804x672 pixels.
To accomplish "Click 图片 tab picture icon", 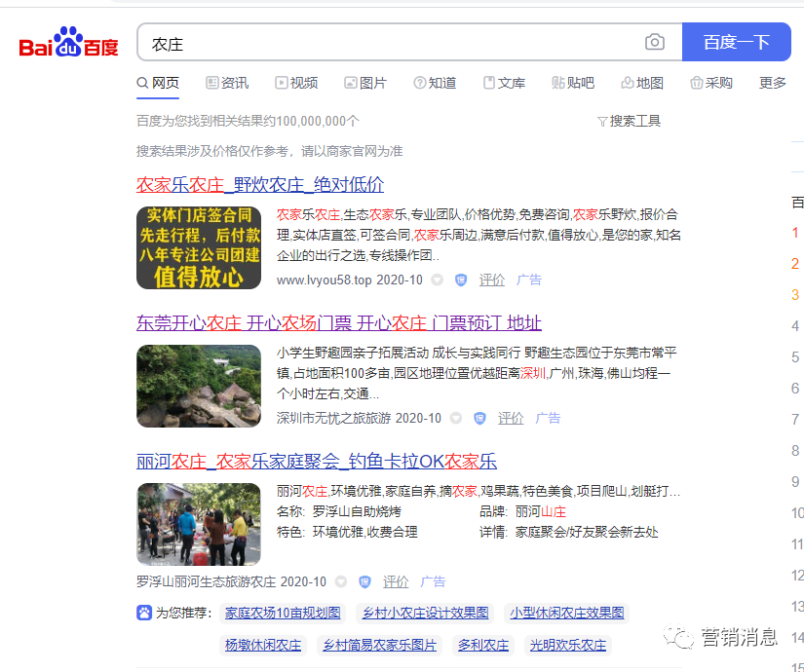I will 350,83.
